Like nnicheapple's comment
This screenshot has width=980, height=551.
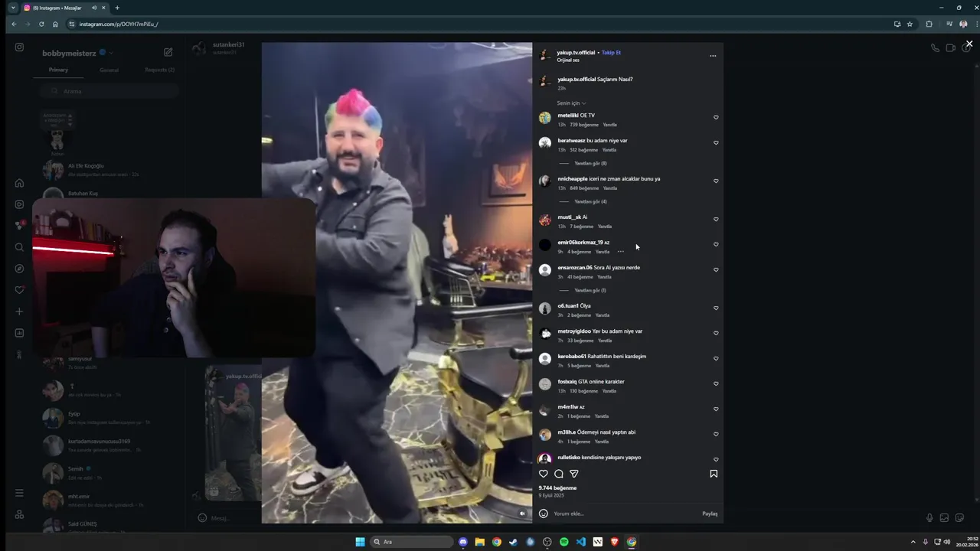(716, 181)
